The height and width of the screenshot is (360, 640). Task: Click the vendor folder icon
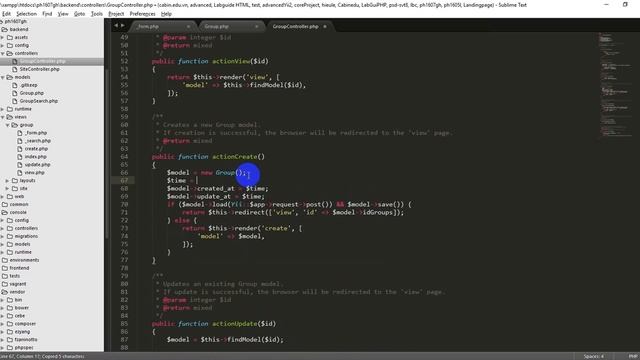5,292
